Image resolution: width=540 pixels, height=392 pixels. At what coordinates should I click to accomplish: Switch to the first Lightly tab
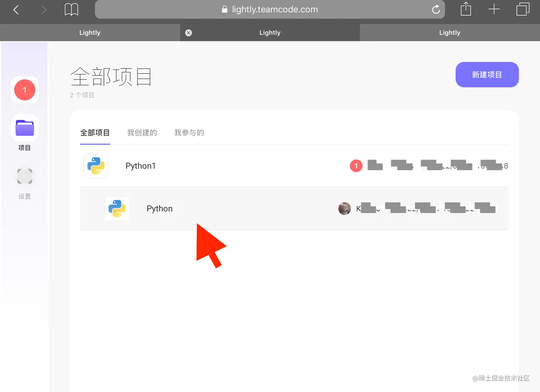click(90, 32)
